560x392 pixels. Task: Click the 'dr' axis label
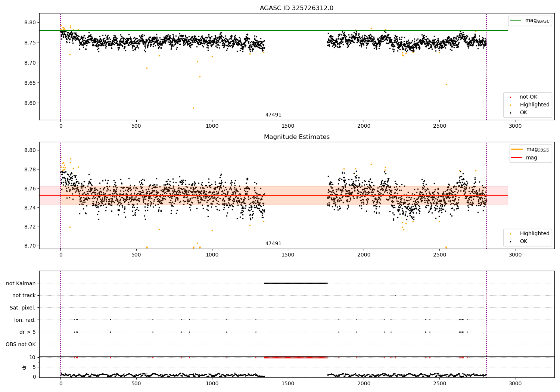24,367
